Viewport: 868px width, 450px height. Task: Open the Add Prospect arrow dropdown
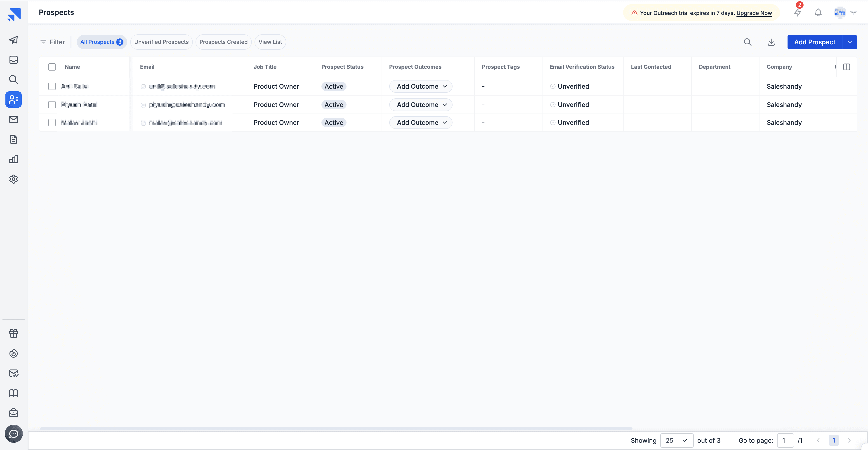(849, 42)
